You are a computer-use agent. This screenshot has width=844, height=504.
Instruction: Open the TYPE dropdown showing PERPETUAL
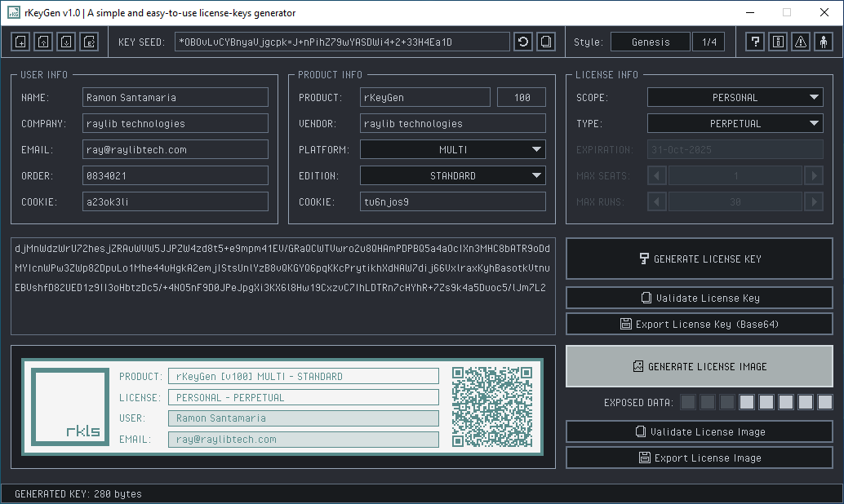735,123
